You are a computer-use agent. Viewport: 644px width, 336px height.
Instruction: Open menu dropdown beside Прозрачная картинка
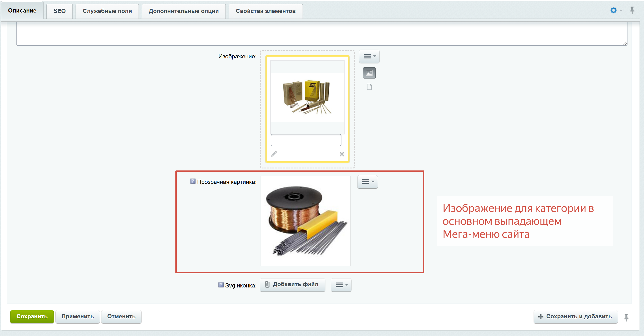click(x=367, y=182)
